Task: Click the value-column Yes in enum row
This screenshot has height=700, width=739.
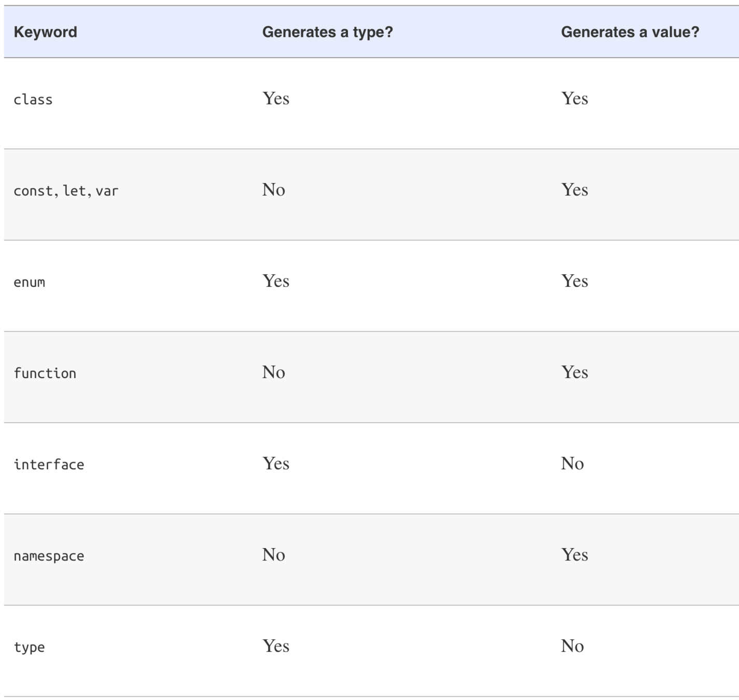Action: tap(575, 281)
